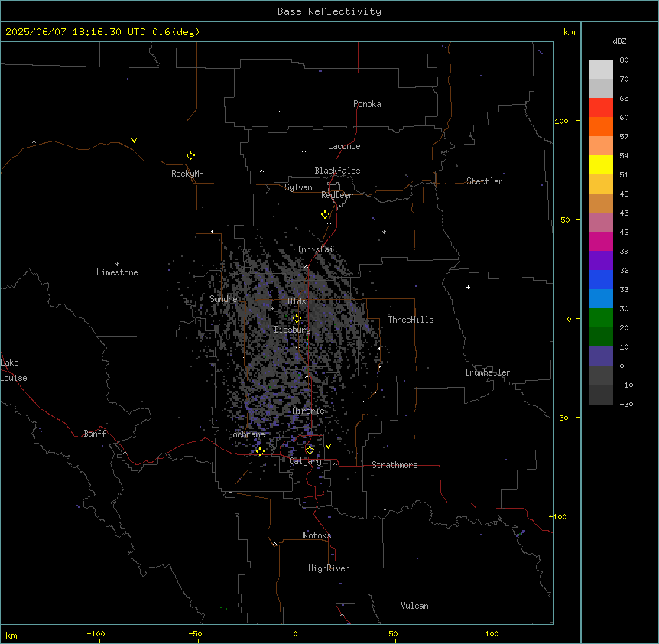Click the Lacombe city label
659x644 pixels.
[x=344, y=146]
